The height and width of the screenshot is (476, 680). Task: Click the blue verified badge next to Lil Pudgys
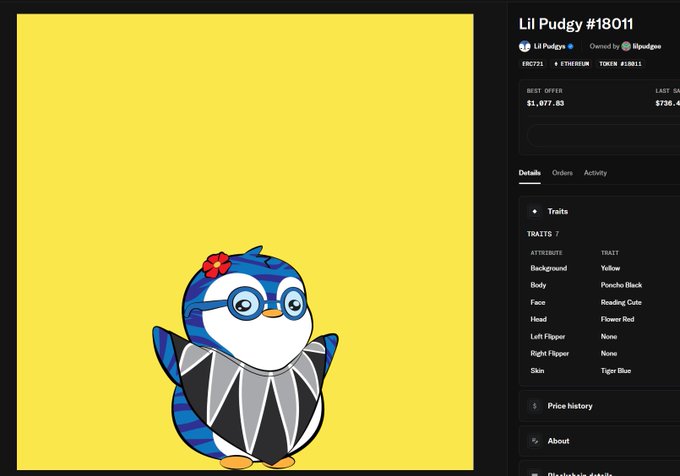coord(570,46)
